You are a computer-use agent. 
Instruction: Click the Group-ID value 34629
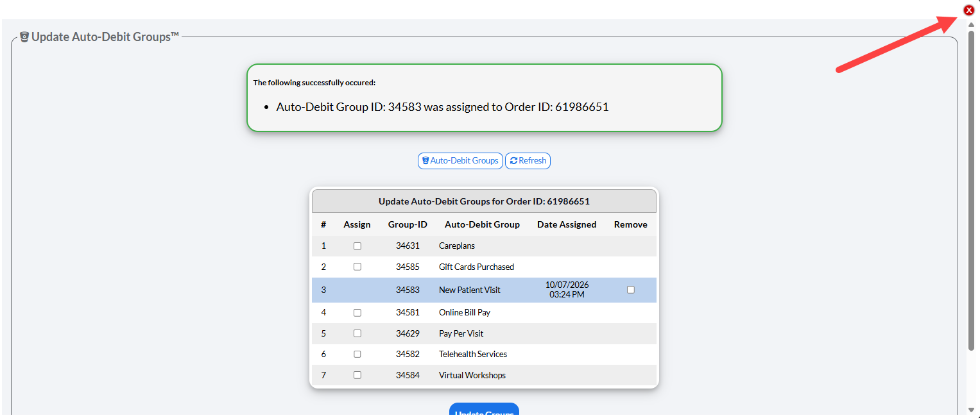click(408, 333)
